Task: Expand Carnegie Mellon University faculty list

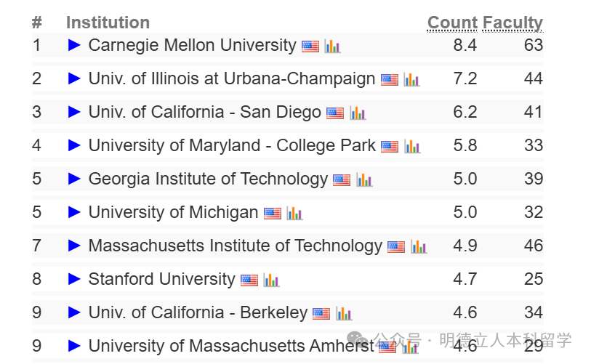Action: coord(74,45)
